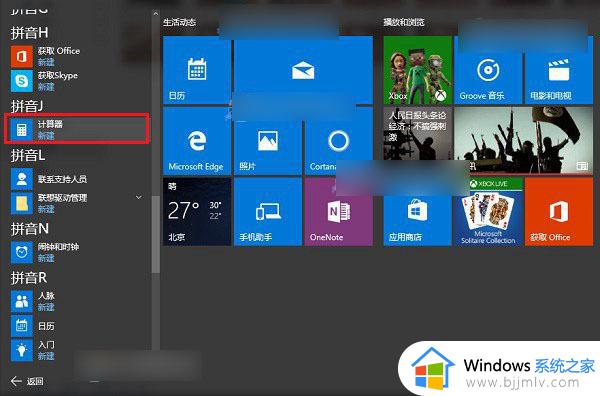Open the 照片 photos tile
The image size is (600, 396).
point(268,141)
